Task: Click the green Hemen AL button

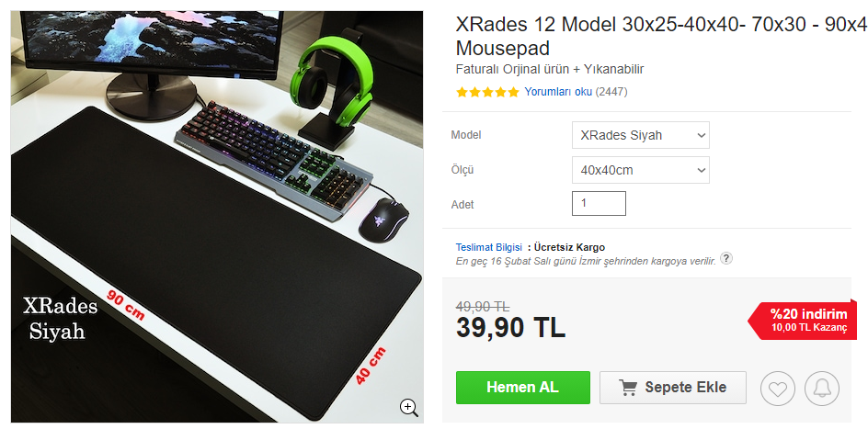Action: point(522,388)
